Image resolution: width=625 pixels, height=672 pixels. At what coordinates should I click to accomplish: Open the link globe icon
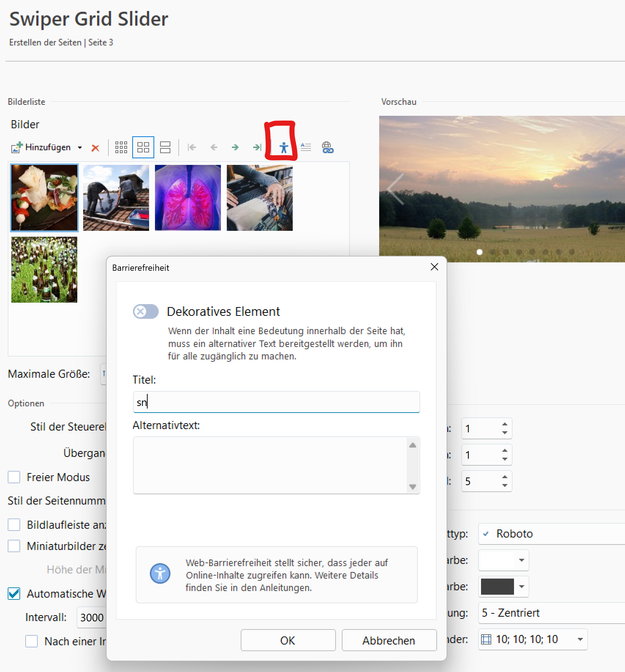328,147
